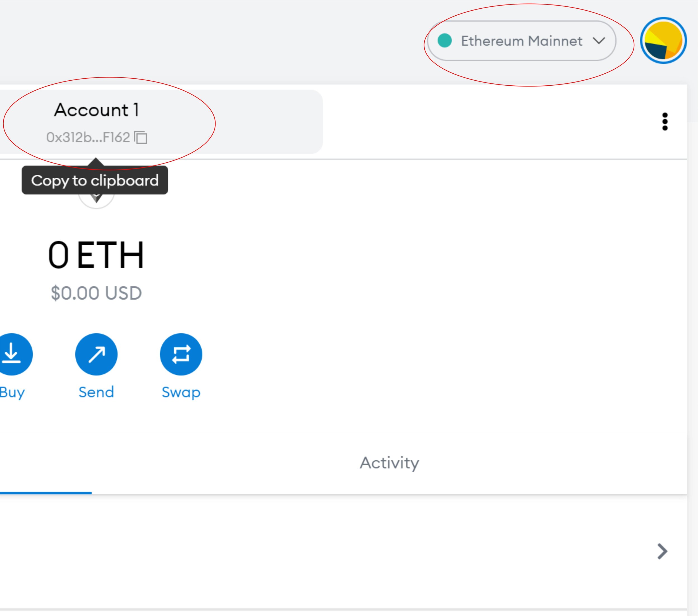
Task: Switch to the Activity tab
Action: pos(389,463)
